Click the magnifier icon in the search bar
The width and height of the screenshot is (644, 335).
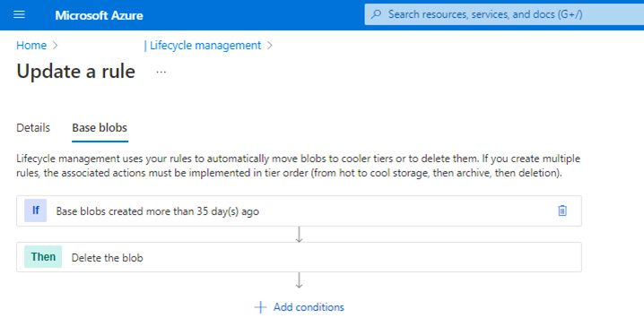click(x=376, y=14)
